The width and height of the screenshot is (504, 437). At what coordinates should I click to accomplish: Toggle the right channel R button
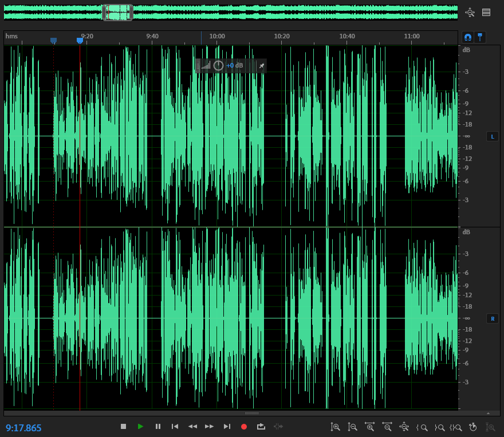click(x=493, y=319)
